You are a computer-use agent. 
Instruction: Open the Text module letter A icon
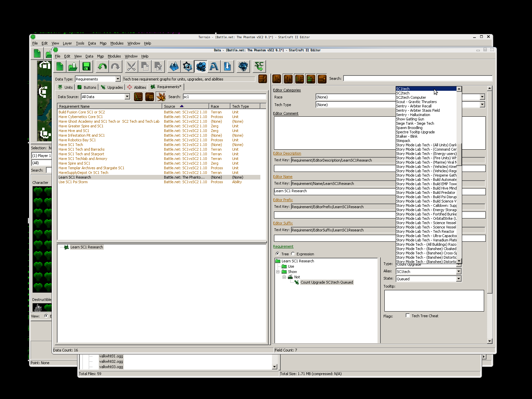[x=214, y=67]
